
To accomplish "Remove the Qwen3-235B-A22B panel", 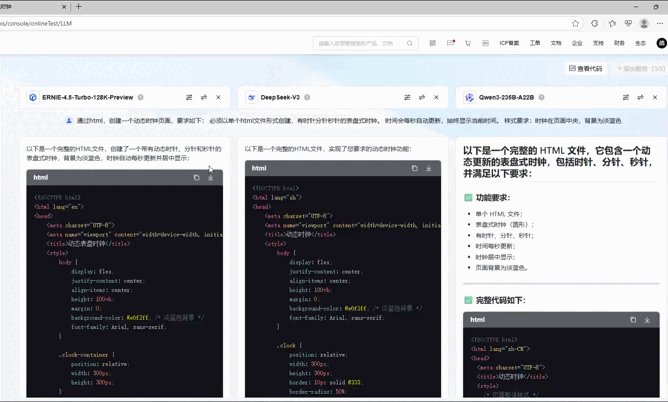I will tap(655, 98).
